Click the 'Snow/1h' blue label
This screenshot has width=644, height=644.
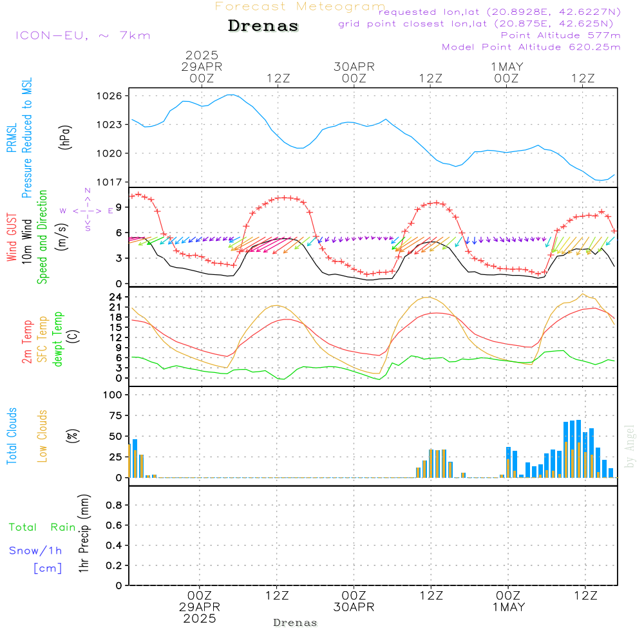click(x=35, y=551)
